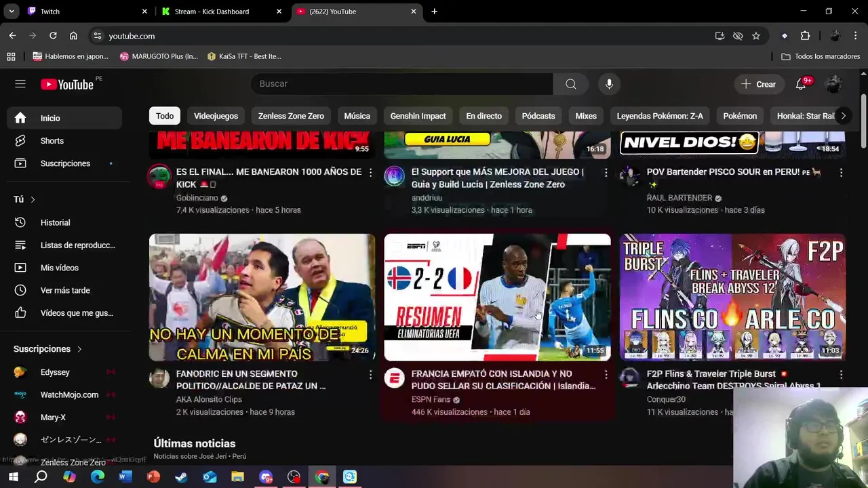The image size is (868, 488).
Task: Open the tab search dropdown arrow
Action: tap(12, 12)
